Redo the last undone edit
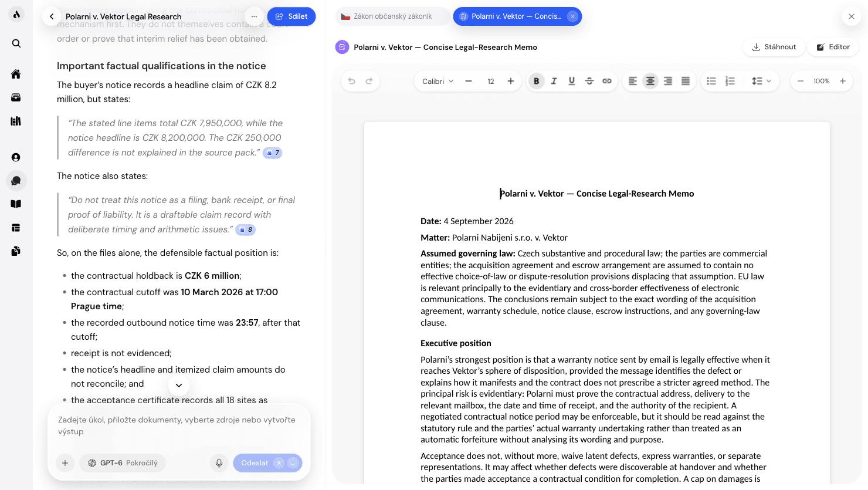This screenshot has width=868, height=490. (369, 81)
